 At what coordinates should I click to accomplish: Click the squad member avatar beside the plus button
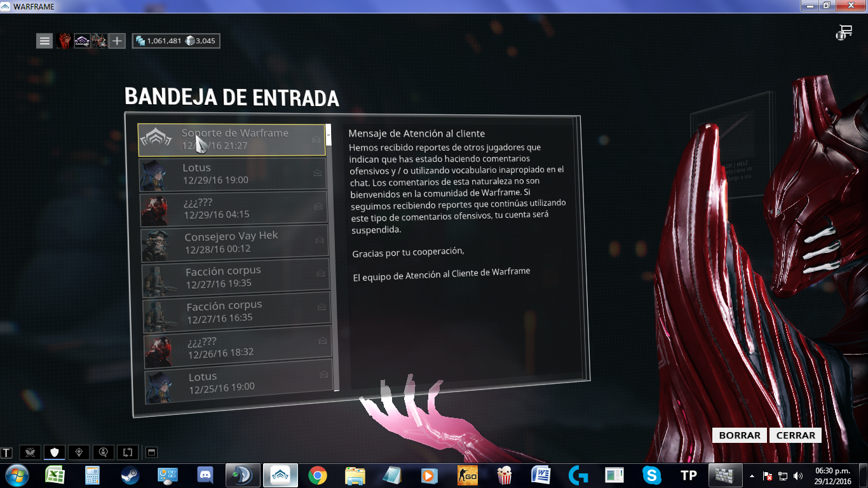coord(99,41)
